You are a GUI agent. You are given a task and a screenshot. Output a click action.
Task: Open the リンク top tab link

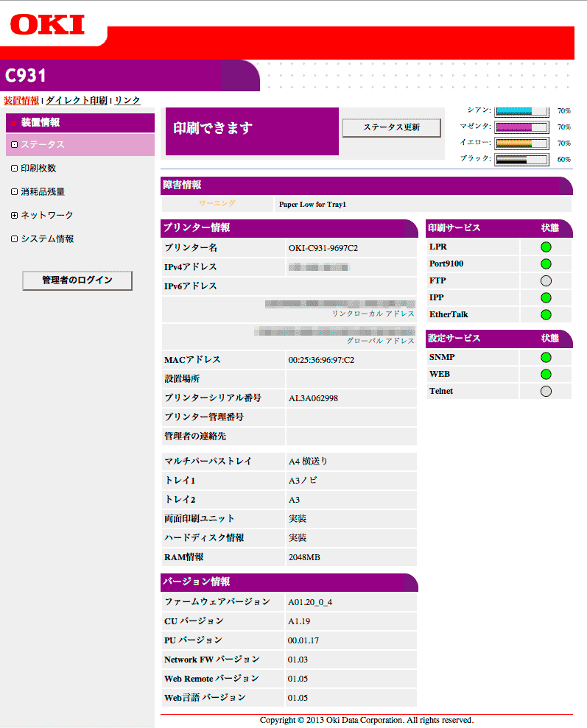127,100
